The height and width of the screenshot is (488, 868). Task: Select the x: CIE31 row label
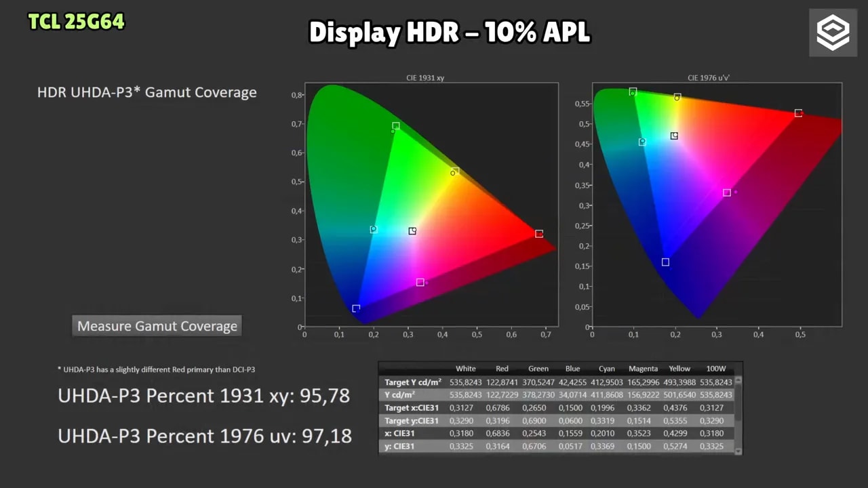pyautogui.click(x=400, y=434)
